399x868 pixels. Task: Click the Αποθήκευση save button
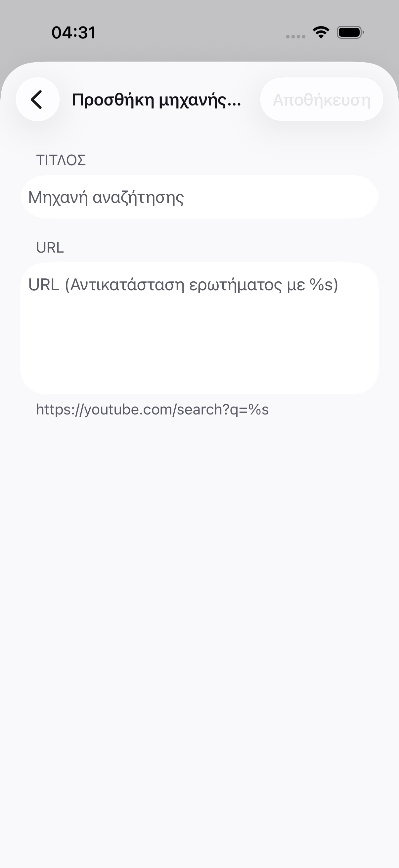322,99
